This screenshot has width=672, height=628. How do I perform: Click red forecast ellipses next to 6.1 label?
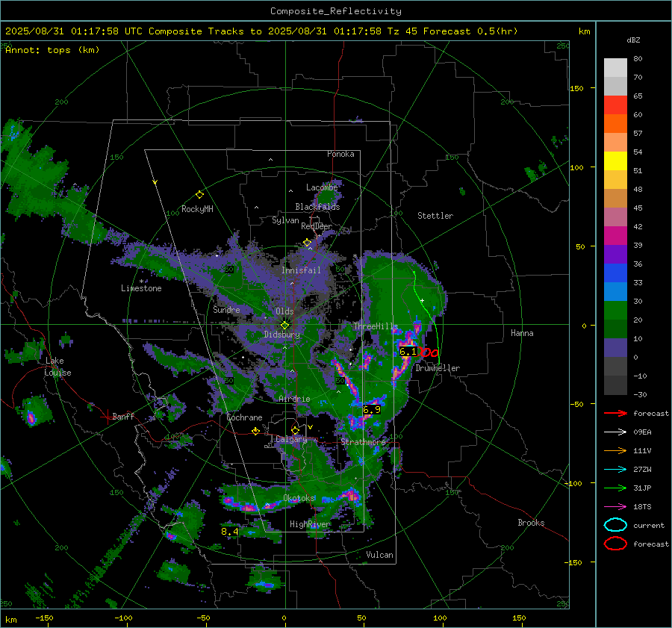click(x=429, y=352)
